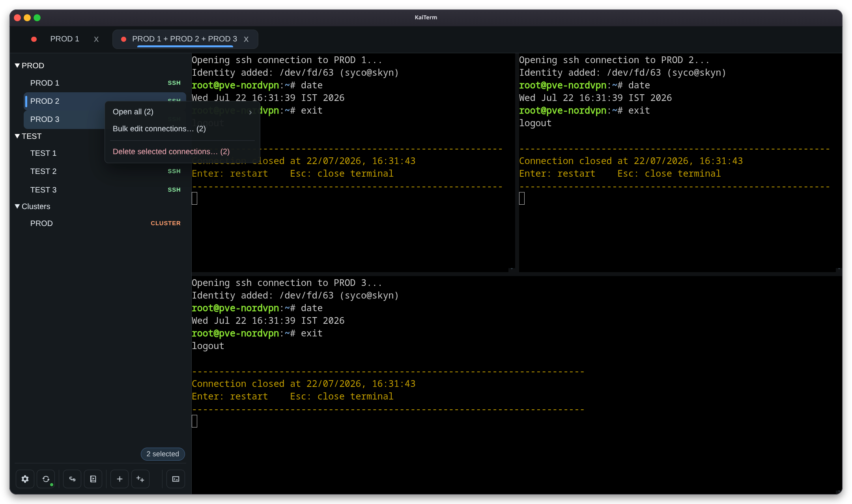Click "Opening ssh connection to PROD 1..." line
The image size is (852, 504).
pyautogui.click(x=287, y=60)
